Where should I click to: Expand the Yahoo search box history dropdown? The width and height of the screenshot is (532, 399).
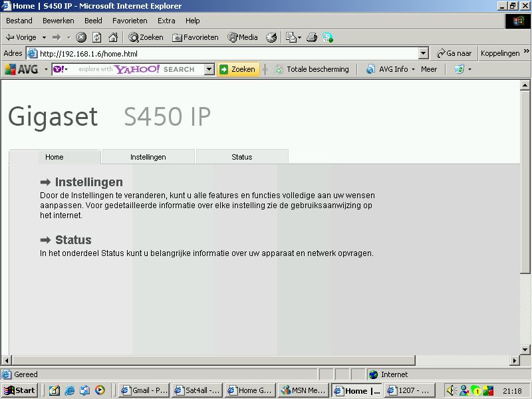tap(209, 69)
